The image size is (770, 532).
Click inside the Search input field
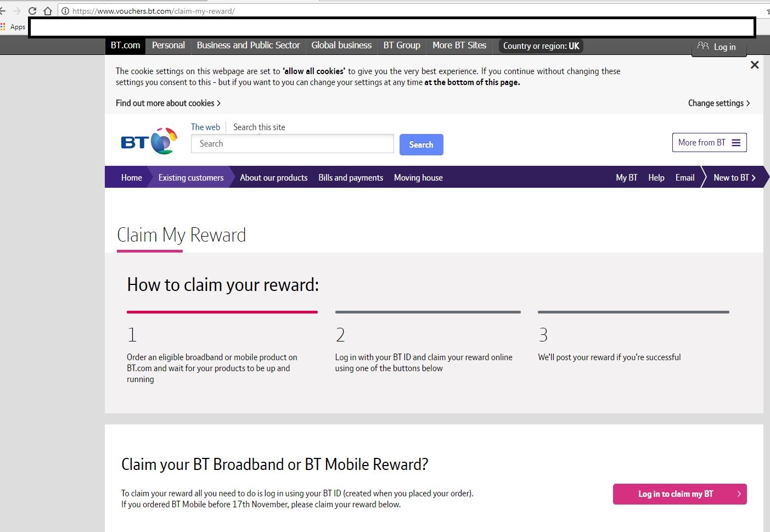[x=292, y=143]
